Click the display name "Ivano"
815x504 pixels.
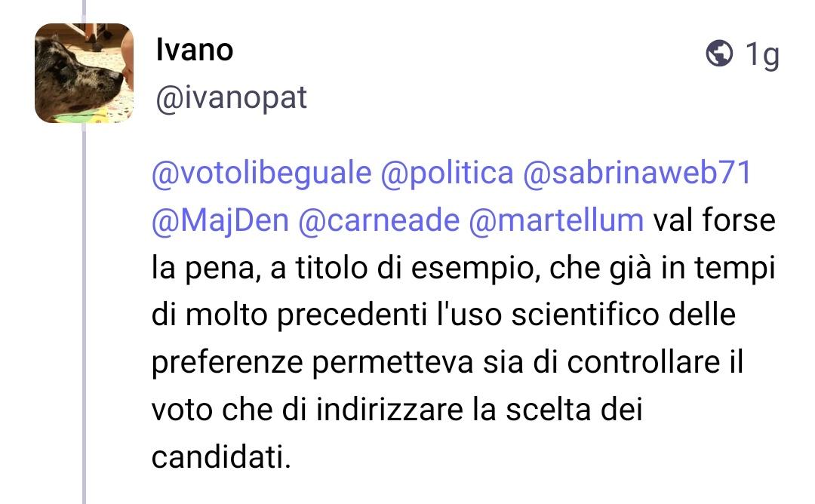pyautogui.click(x=194, y=51)
